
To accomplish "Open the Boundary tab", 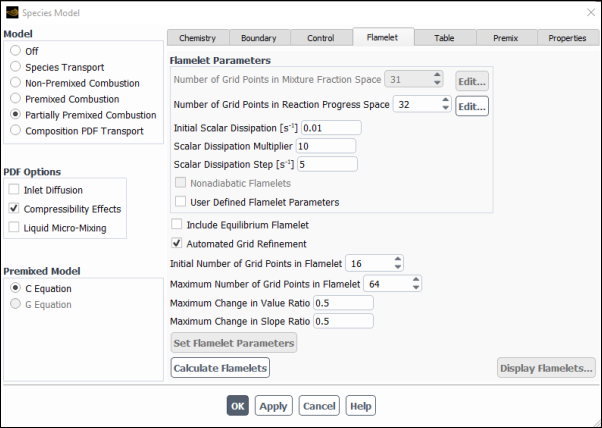I will coord(259,38).
